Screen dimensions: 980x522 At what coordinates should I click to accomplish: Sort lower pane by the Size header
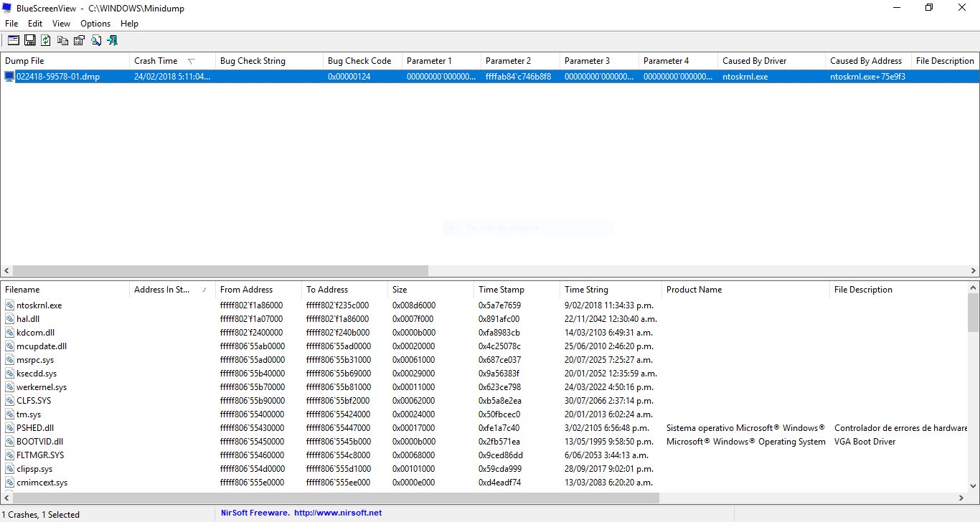coord(430,290)
